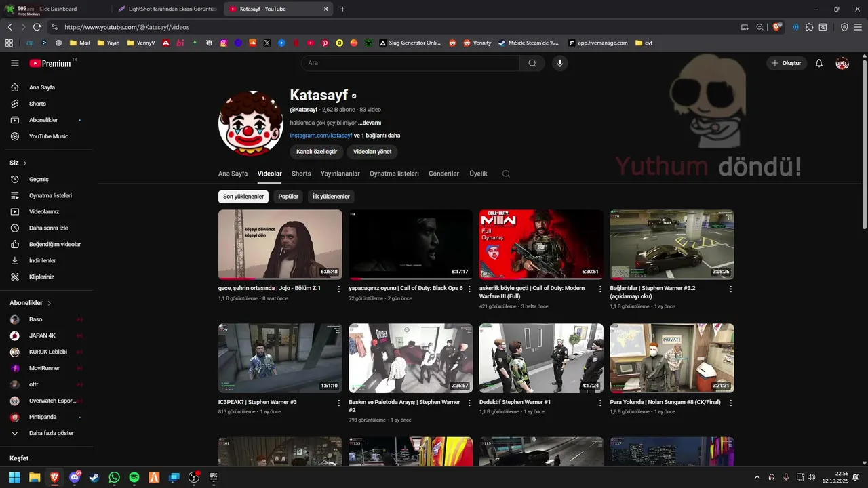Open Epic Games from taskbar
This screenshot has width=868, height=488.
pos(214,477)
